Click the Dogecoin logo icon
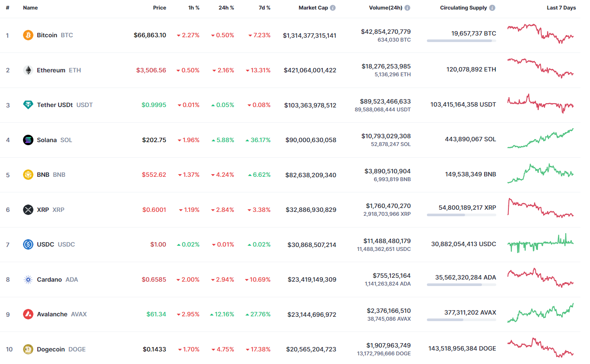Viewport: 590px width, 364px height. [28, 349]
